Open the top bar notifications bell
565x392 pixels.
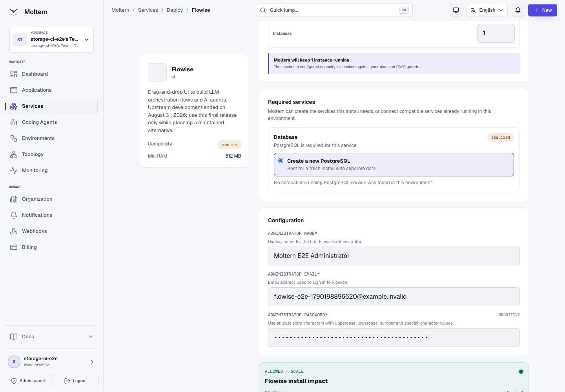click(518, 10)
